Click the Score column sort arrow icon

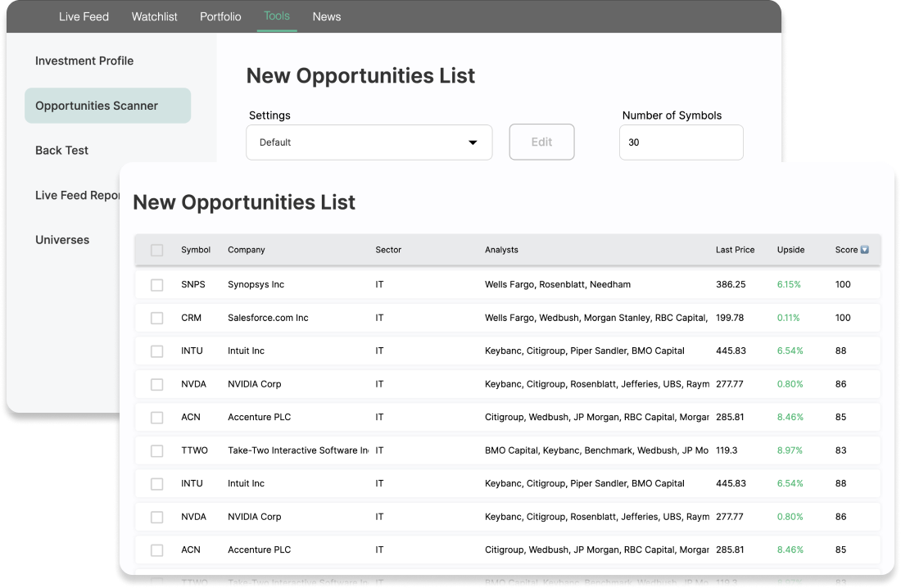pyautogui.click(x=864, y=250)
